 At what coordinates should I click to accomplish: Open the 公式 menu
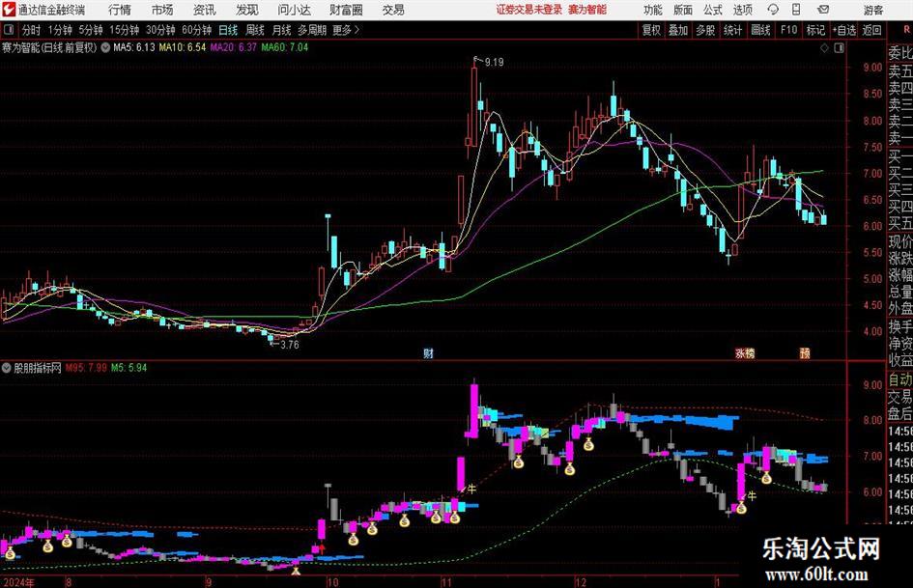pos(712,10)
